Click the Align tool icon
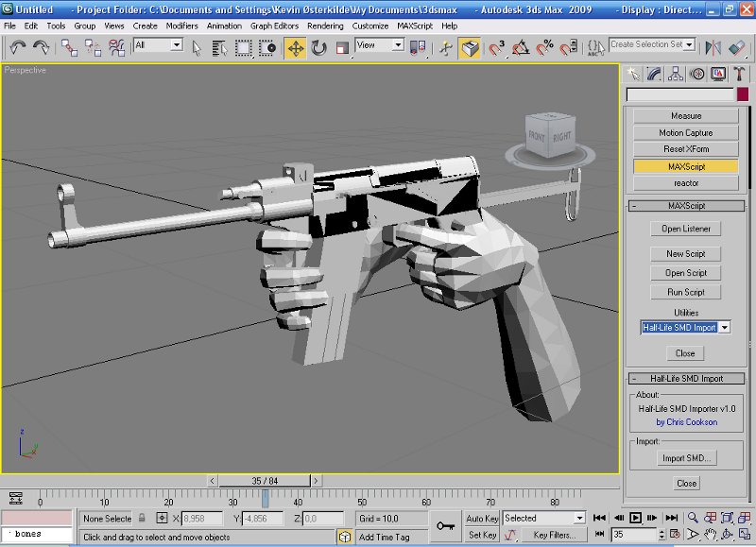Screen dimensions: 756x547 click(737, 48)
